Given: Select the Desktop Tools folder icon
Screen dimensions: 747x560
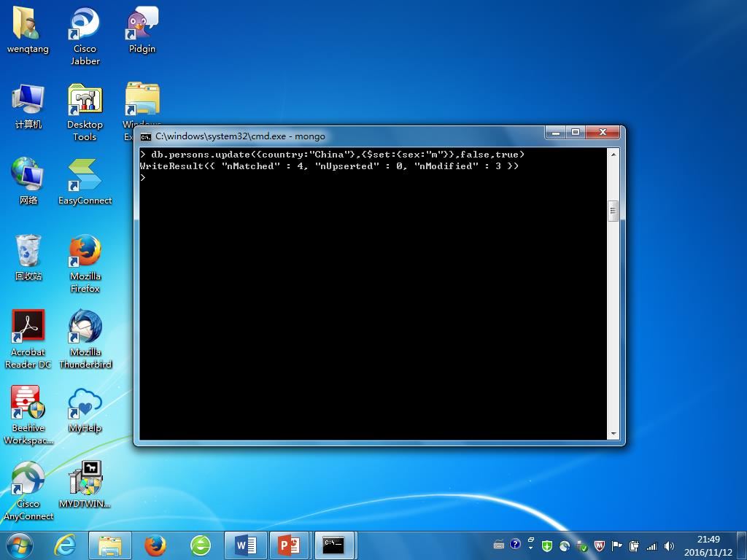Looking at the screenshot, I should (x=85, y=112).
